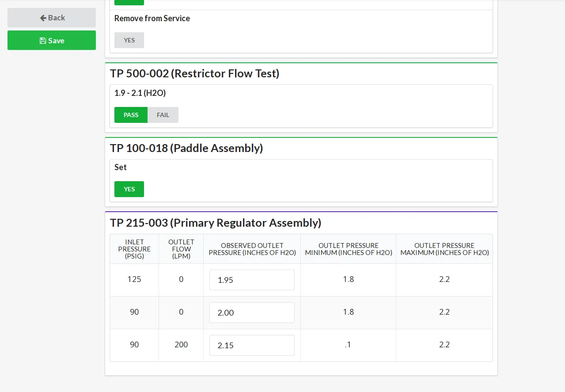Click the TP 500-002 (Restrictor Flow Test) heading
This screenshot has width=565, height=392.
195,73
